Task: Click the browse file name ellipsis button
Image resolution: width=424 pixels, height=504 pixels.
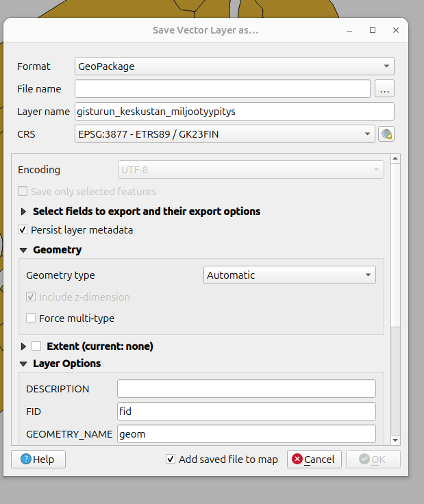Action: 384,89
